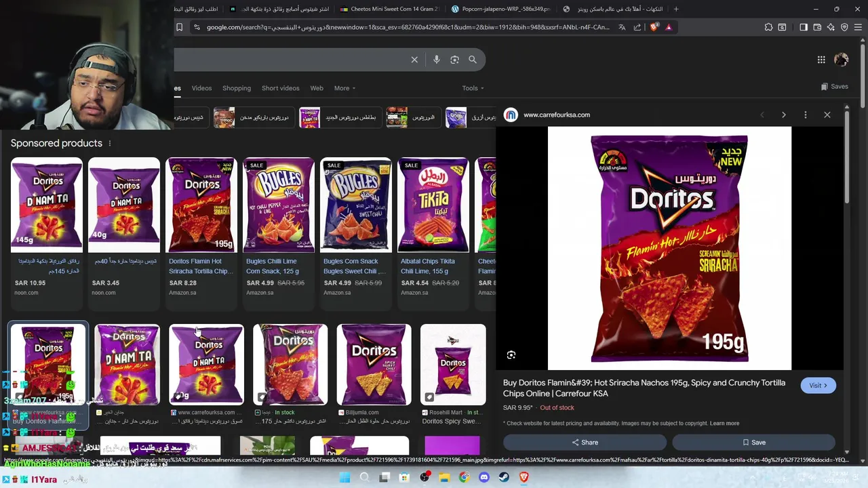The height and width of the screenshot is (488, 868).
Task: Expand the More search filters dropdown
Action: click(344, 88)
